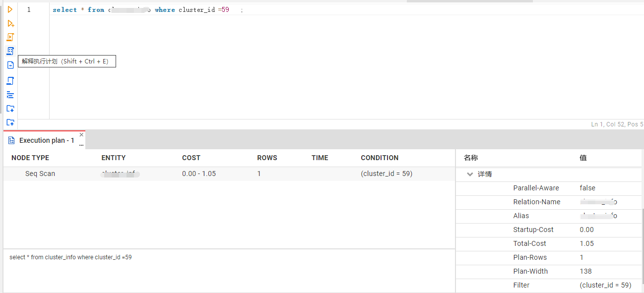Select the Seq Scan plan node
This screenshot has height=293, width=644.
click(x=40, y=174)
